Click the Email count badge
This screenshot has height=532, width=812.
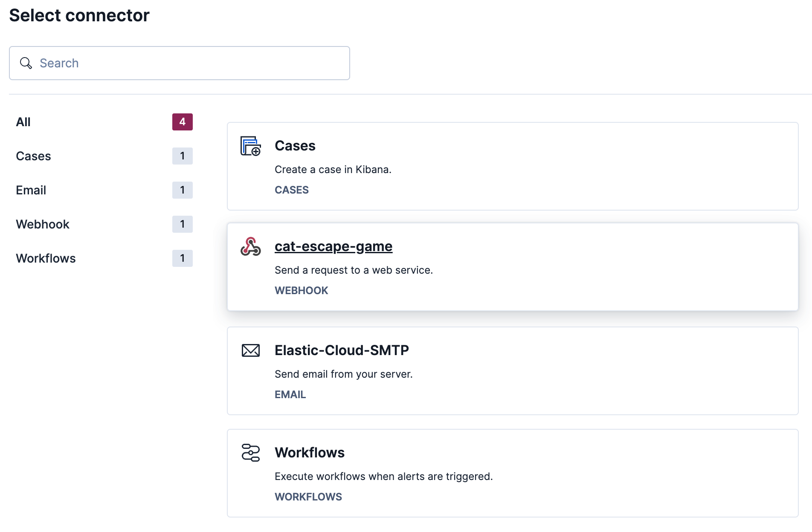183,190
